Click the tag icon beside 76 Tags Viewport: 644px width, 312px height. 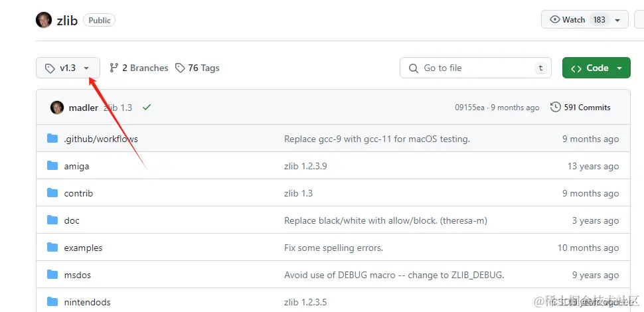(x=179, y=68)
